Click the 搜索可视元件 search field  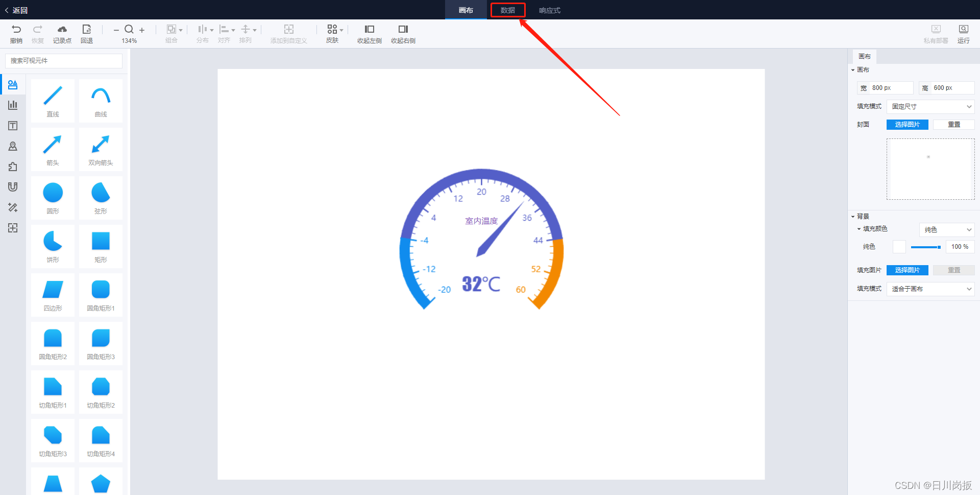(64, 61)
